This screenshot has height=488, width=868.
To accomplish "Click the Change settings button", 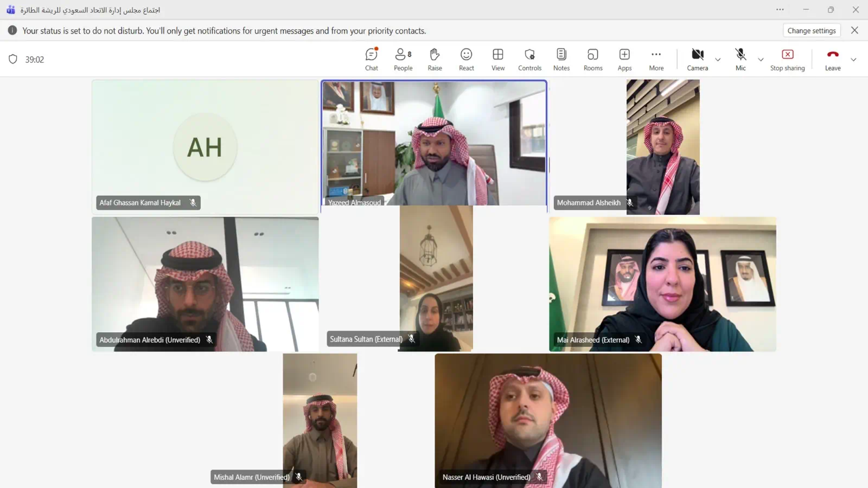I will point(811,31).
